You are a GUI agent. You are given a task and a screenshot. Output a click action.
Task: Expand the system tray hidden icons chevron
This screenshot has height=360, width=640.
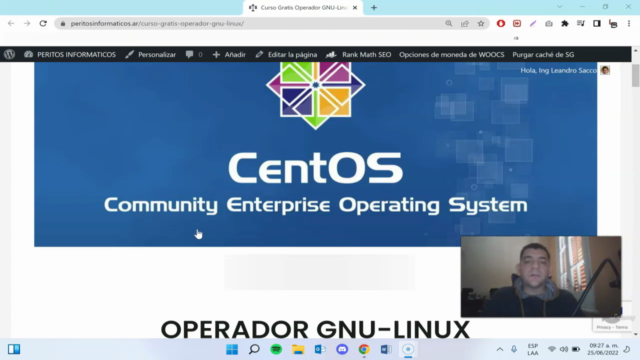[500, 349]
